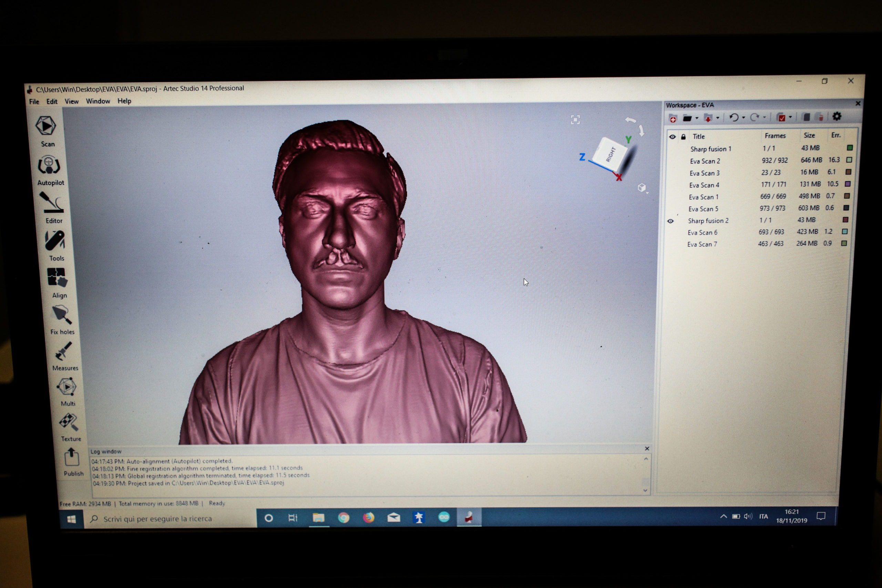Show Eva Scan 5 via its visibility cell

click(x=671, y=209)
